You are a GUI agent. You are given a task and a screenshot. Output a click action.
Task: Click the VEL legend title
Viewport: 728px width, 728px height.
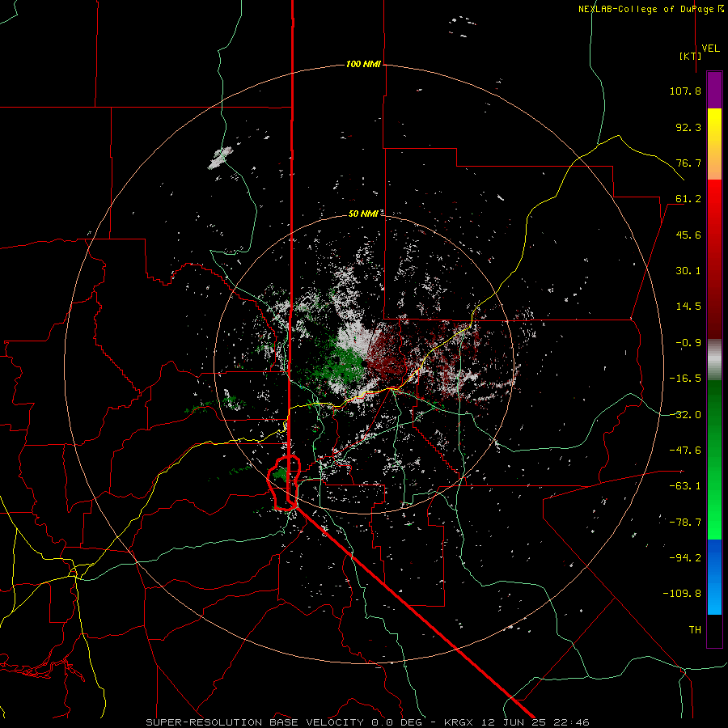[x=710, y=49]
